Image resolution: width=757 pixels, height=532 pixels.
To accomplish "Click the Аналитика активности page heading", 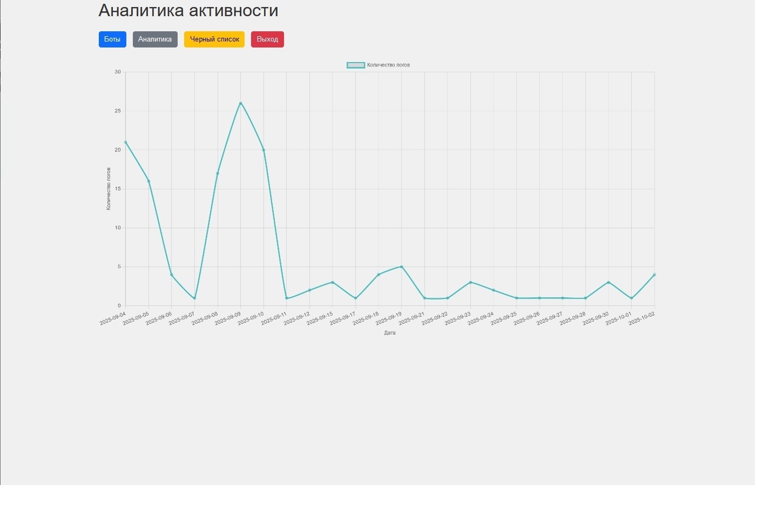I will click(x=188, y=10).
